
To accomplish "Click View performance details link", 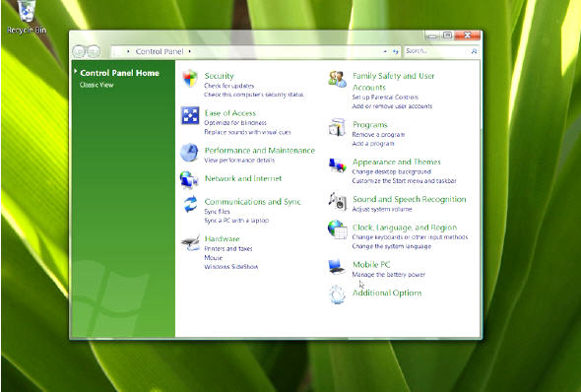I will tap(239, 161).
